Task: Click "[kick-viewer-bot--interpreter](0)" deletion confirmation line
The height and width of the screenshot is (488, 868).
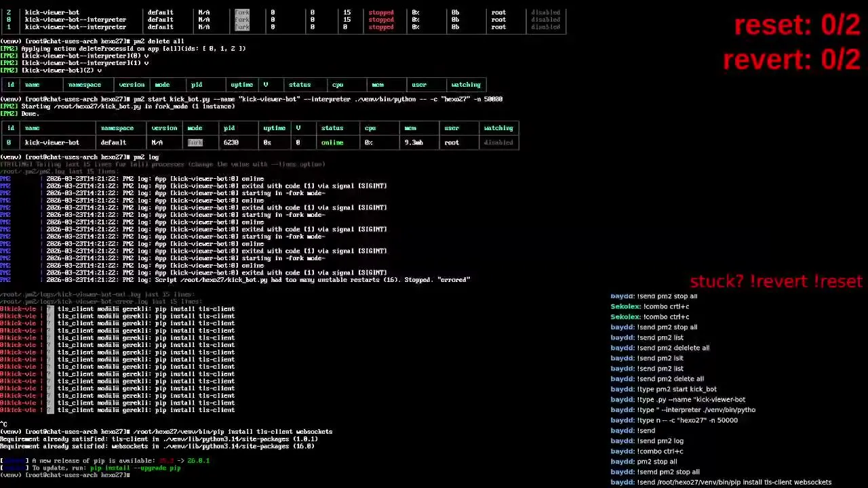Action: pos(75,56)
